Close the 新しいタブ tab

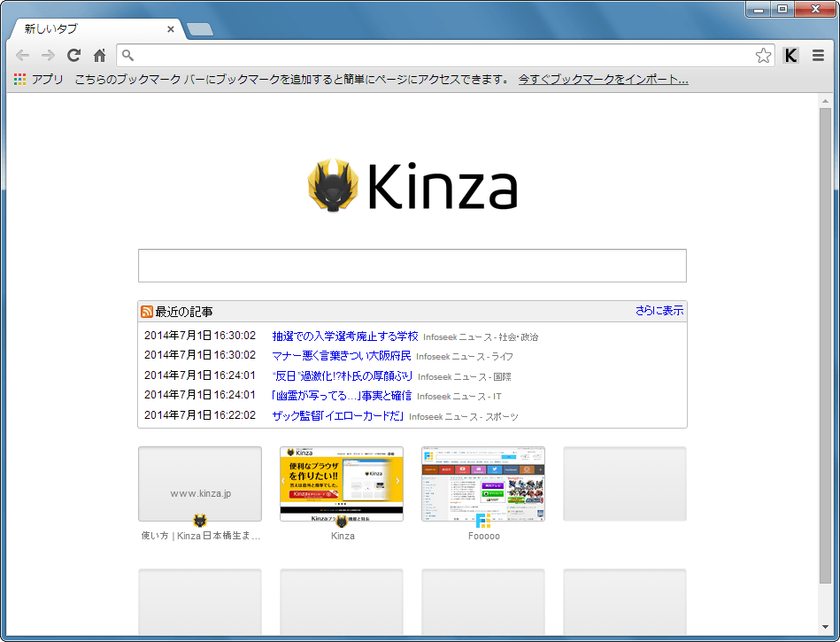(x=170, y=29)
